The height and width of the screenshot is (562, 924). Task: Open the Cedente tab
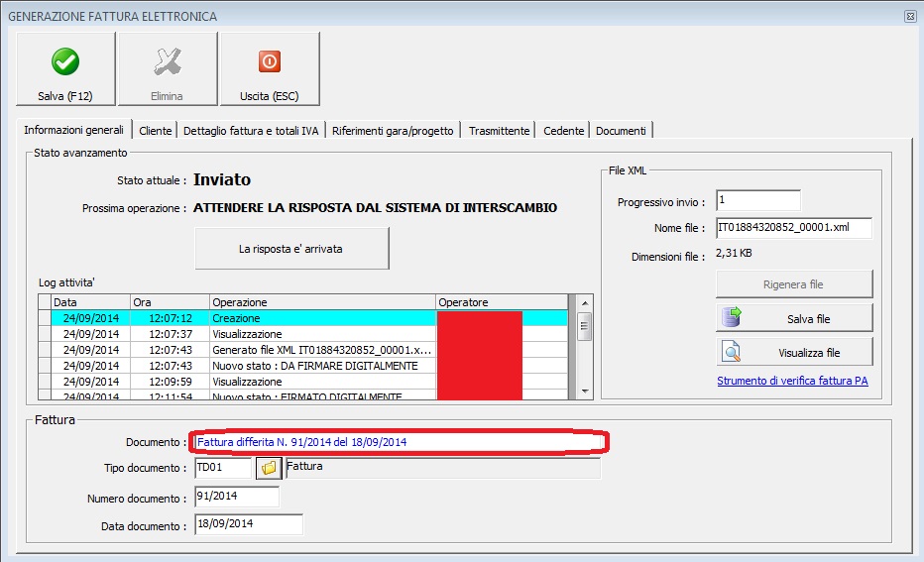(563, 131)
